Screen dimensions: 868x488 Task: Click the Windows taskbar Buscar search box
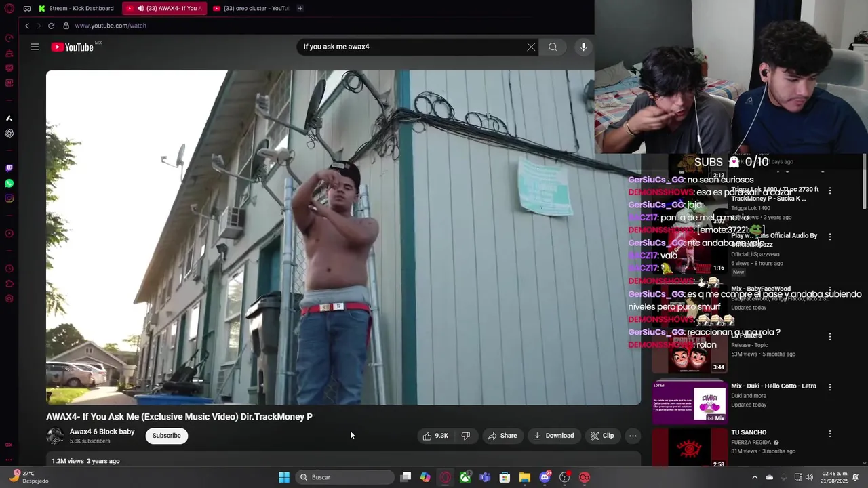pos(346,477)
